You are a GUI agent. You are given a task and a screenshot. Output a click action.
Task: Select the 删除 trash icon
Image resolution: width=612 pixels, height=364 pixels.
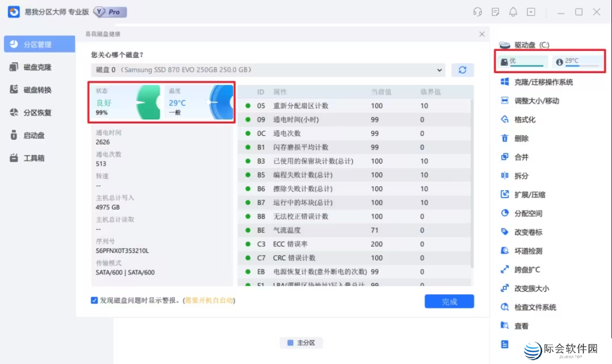[505, 138]
